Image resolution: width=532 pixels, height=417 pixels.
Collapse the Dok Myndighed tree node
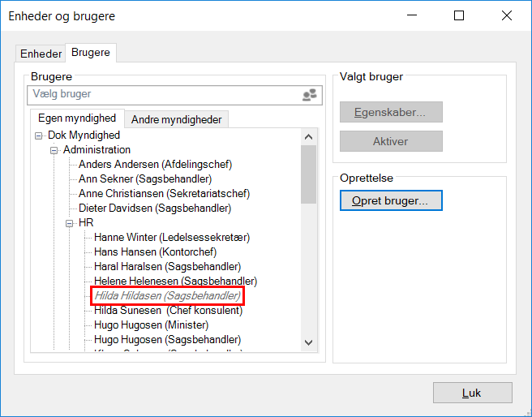(39, 135)
